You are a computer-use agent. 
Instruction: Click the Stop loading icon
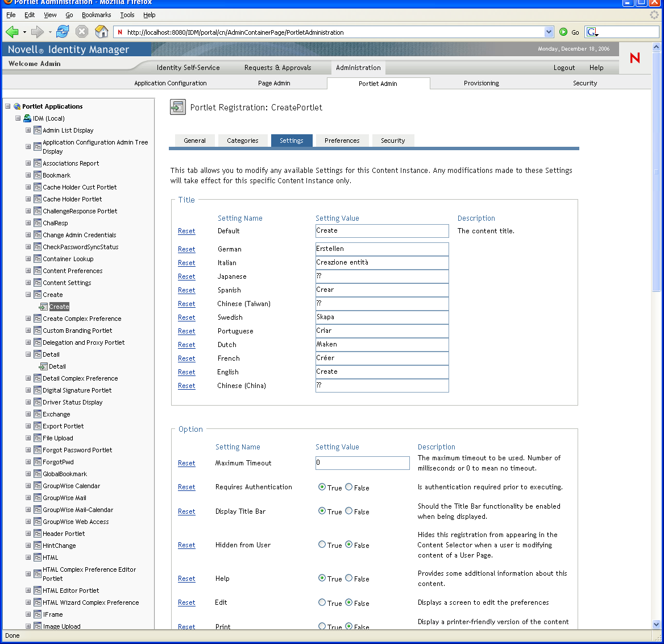point(82,31)
